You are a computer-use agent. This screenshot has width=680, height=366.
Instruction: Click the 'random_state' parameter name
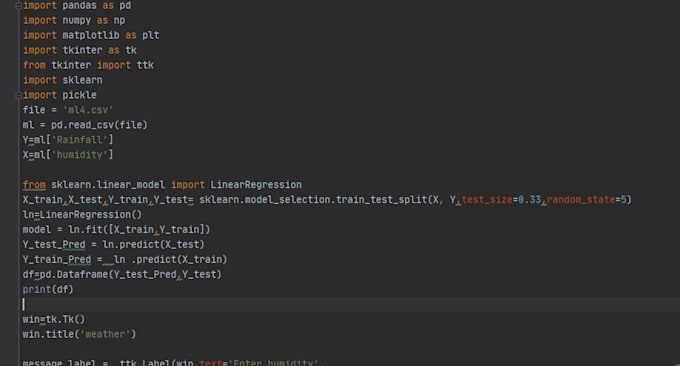[x=581, y=199]
